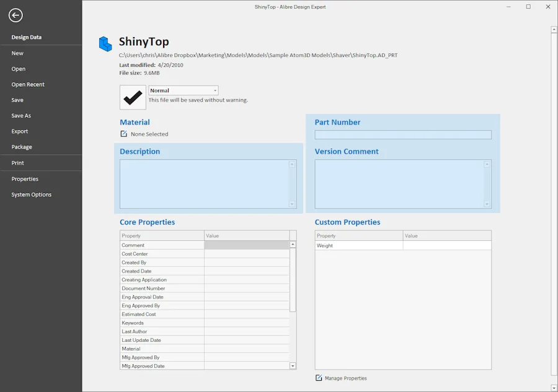Screen dimensions: 558x392
Task: Open the Design Data section
Action: pos(26,37)
